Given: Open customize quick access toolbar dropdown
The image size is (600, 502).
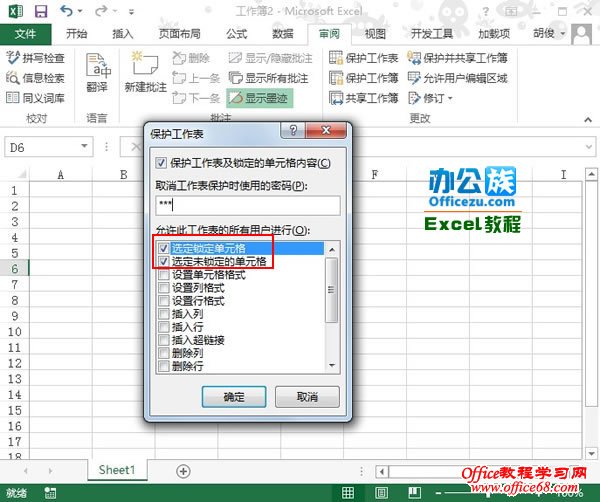Looking at the screenshot, I should (131, 12).
